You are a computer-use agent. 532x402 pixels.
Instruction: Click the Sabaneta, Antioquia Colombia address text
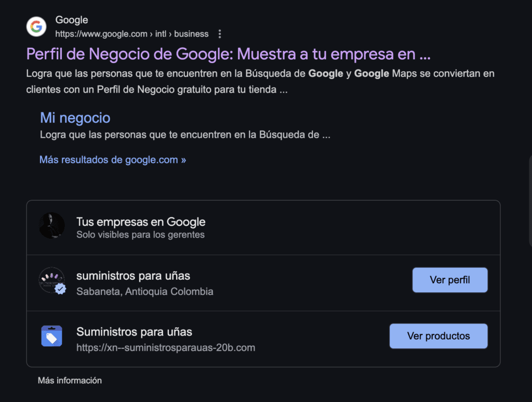(x=144, y=291)
